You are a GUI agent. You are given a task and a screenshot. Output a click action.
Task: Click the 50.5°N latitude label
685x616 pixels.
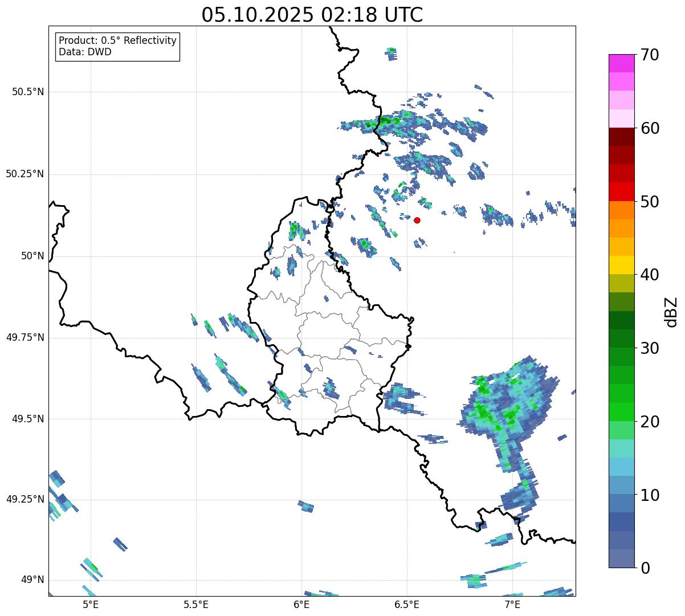[x=28, y=92]
